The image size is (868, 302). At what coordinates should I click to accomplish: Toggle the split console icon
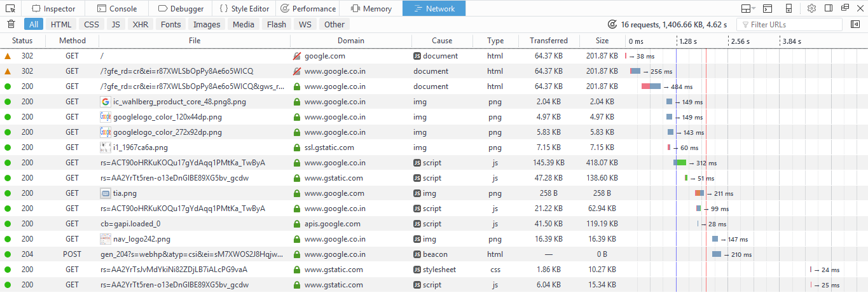click(768, 8)
